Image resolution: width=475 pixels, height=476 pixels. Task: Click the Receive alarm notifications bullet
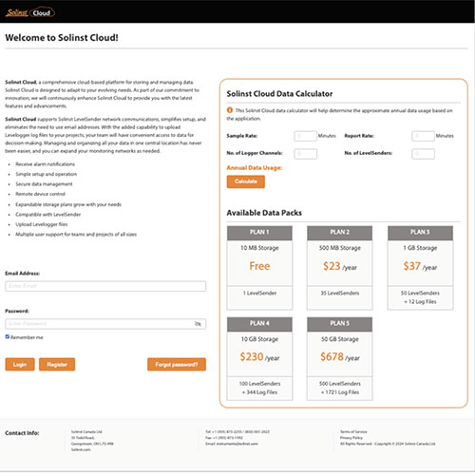[x=46, y=164]
